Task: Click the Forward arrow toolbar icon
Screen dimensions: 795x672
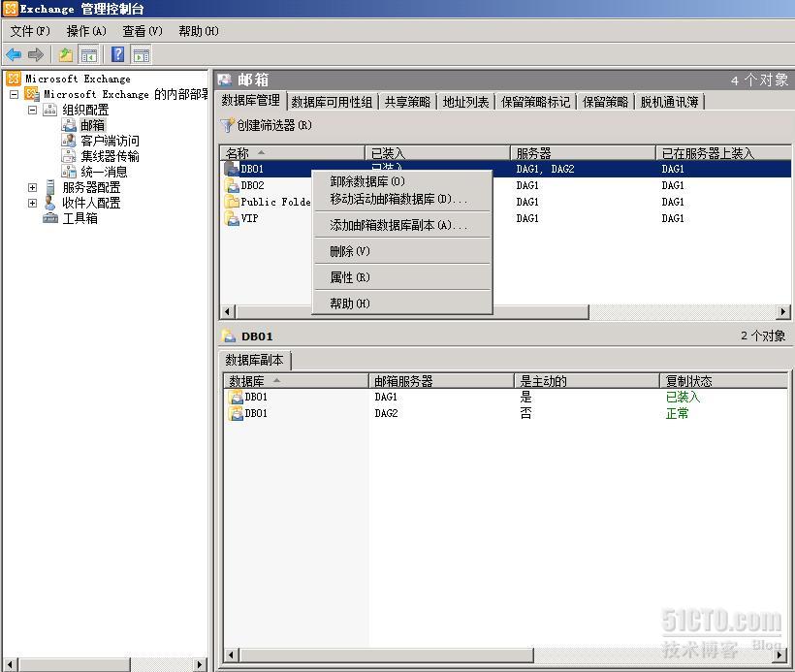Action: (x=36, y=54)
